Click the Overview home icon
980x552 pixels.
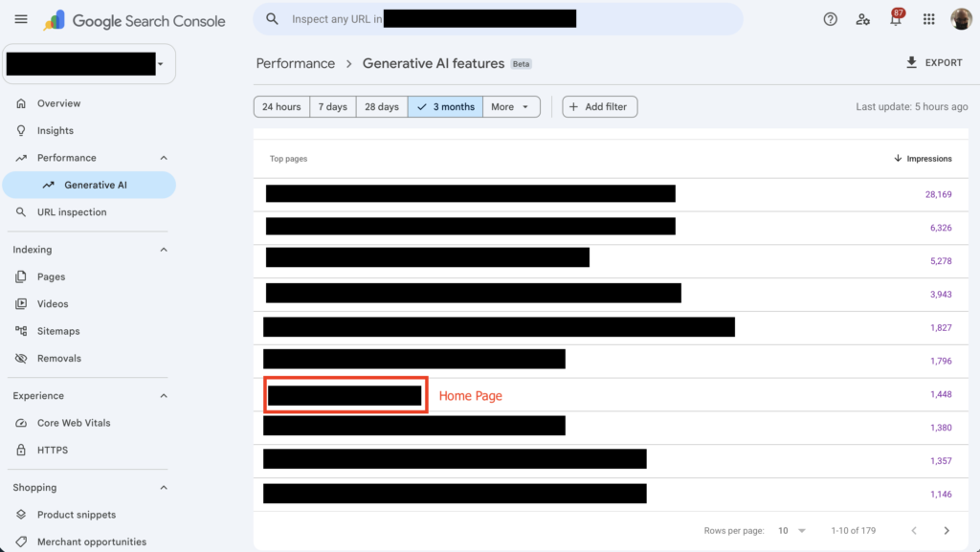[21, 103]
